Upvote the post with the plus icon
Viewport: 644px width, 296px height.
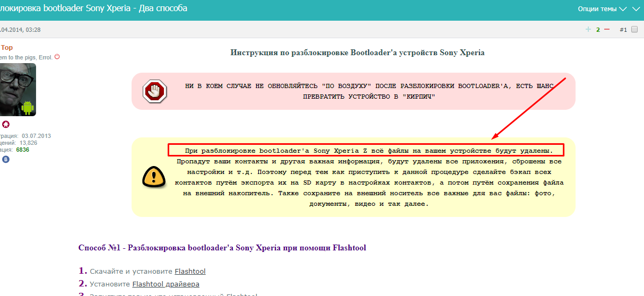click(588, 30)
